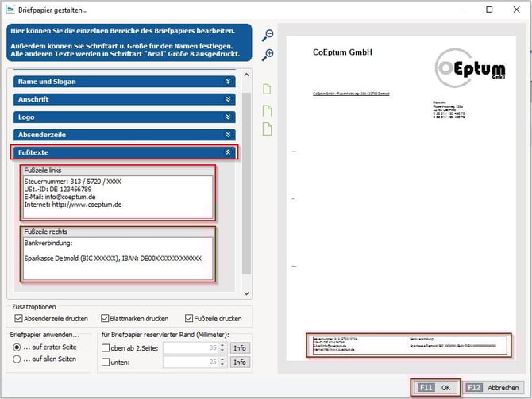
Task: Click the zoom out magnifier icon
Action: (x=268, y=35)
